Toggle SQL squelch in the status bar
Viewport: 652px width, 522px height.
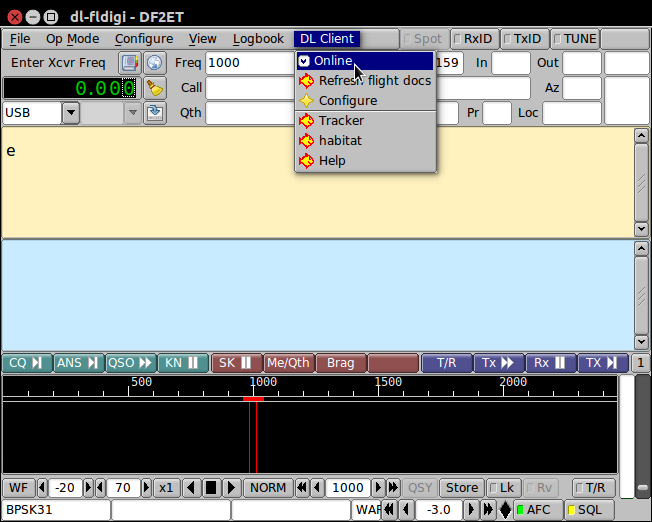[589, 510]
